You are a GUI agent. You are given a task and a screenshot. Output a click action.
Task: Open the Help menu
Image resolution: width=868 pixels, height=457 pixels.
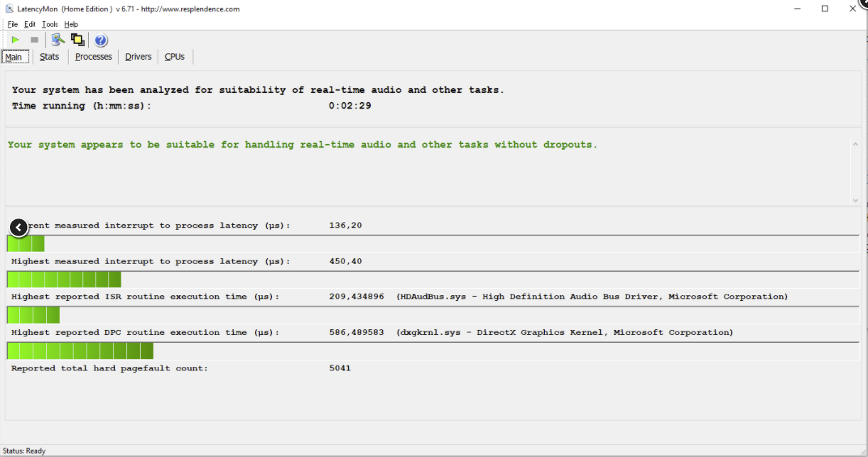tap(71, 24)
